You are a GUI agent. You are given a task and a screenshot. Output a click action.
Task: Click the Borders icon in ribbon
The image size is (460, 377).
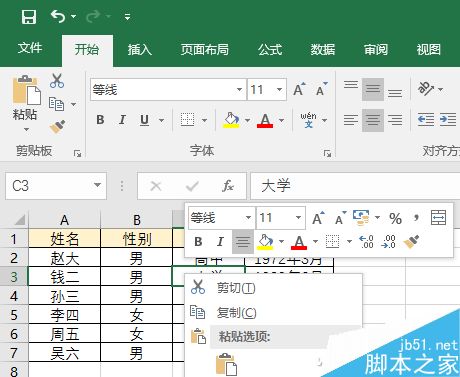187,120
